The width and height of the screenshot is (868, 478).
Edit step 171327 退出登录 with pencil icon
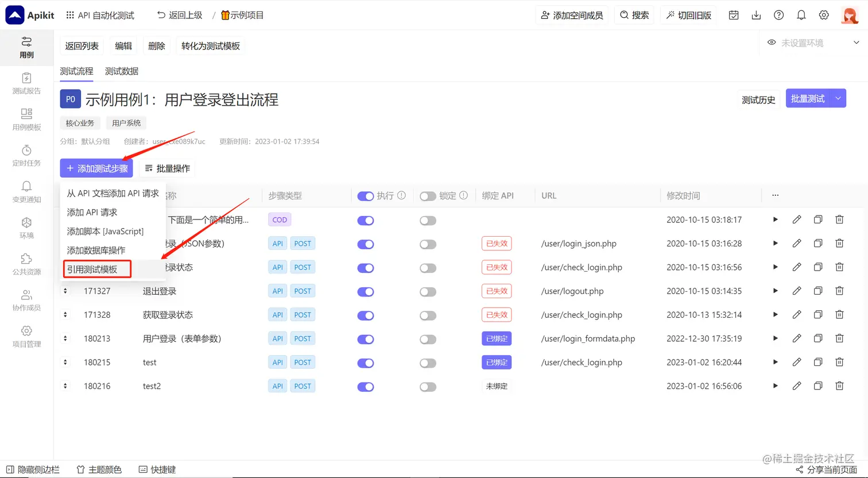[797, 291]
